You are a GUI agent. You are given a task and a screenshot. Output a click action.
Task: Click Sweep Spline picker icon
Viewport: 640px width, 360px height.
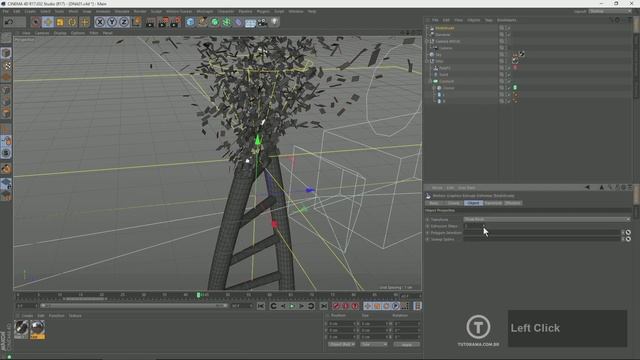[628, 239]
